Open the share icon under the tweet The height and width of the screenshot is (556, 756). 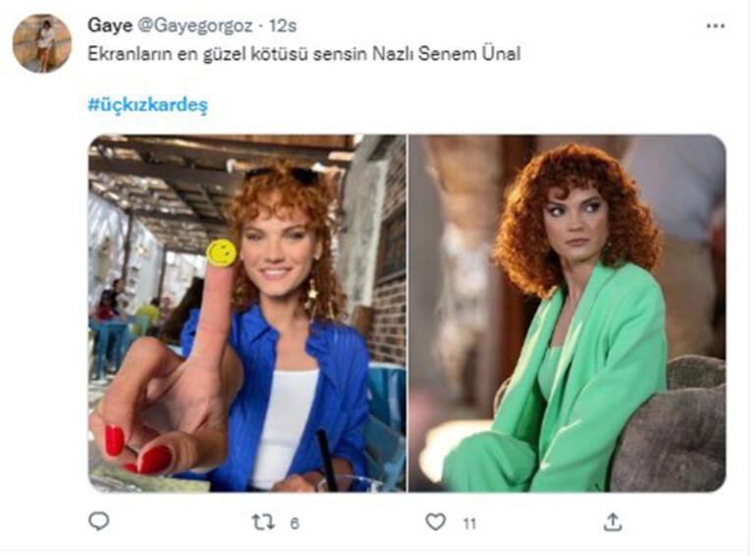coord(612,522)
